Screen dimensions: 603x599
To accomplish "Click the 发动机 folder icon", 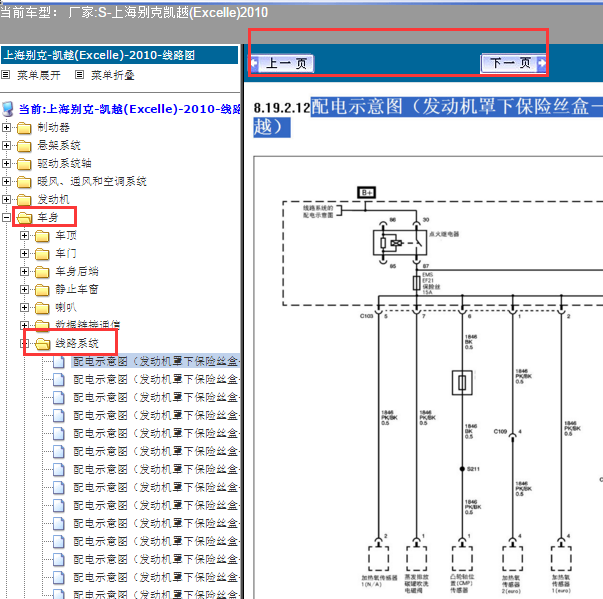I will pos(24,199).
